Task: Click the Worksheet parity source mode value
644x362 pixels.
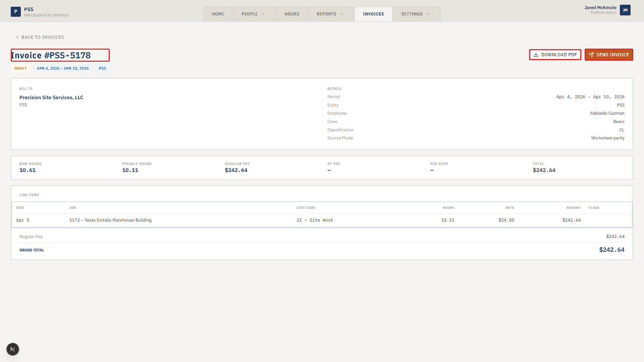Action: 608,138
